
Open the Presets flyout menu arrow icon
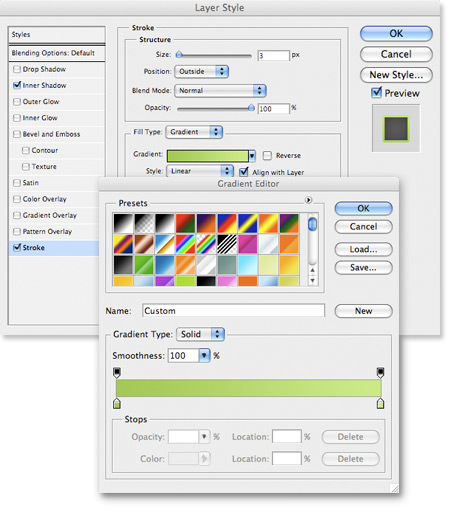[308, 200]
